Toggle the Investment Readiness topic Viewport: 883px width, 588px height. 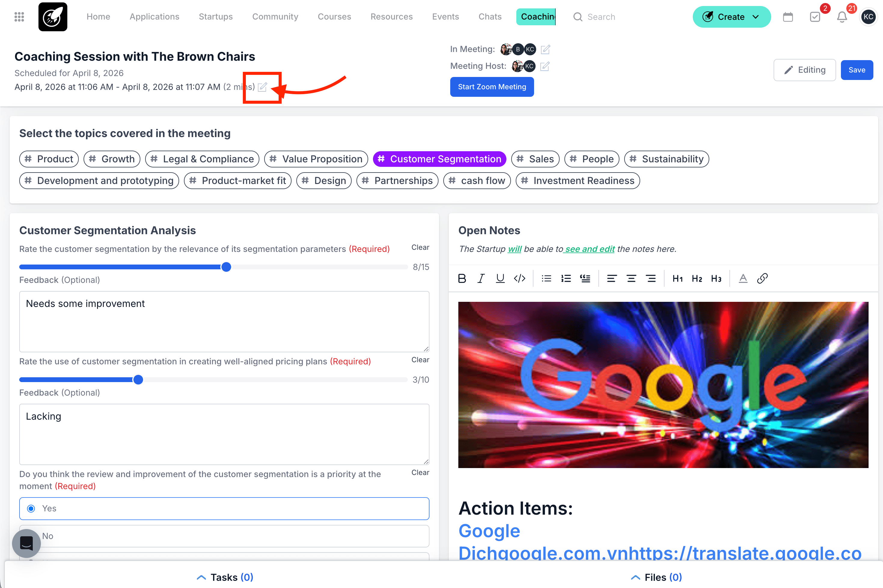[x=578, y=181]
